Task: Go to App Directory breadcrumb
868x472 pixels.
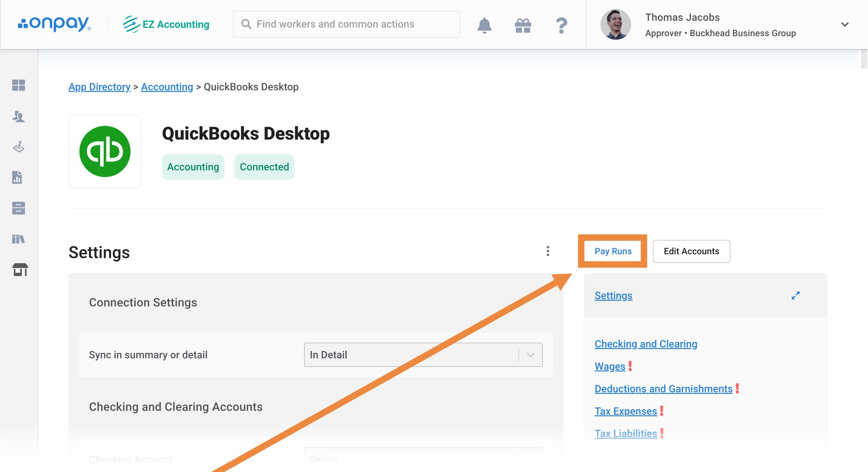Action: click(x=100, y=87)
